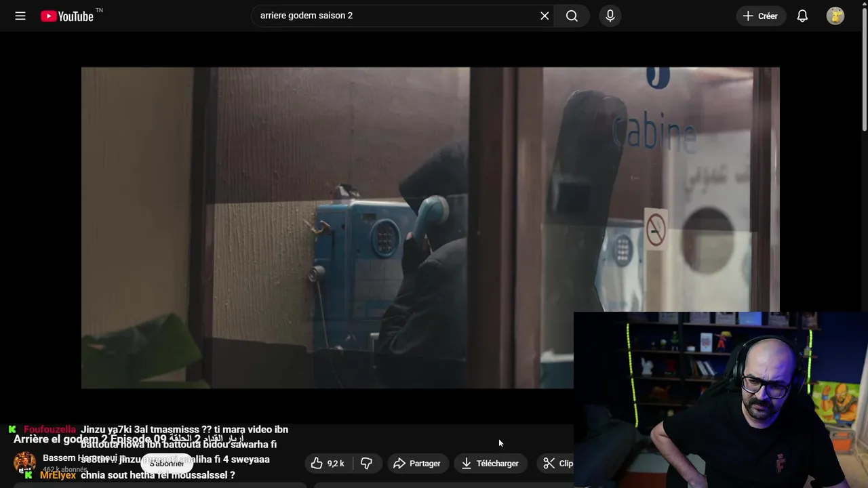Subscribe with the S'abonner button

click(x=167, y=464)
